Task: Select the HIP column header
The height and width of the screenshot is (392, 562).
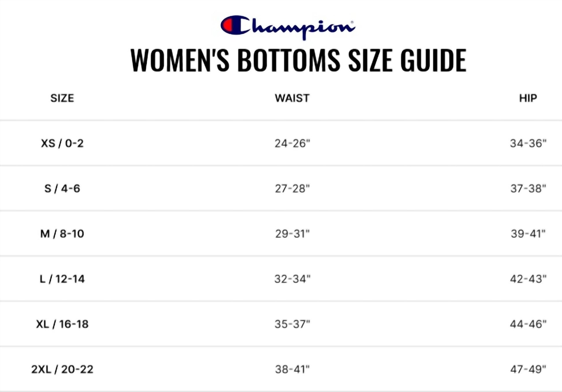Action: pyautogui.click(x=528, y=98)
